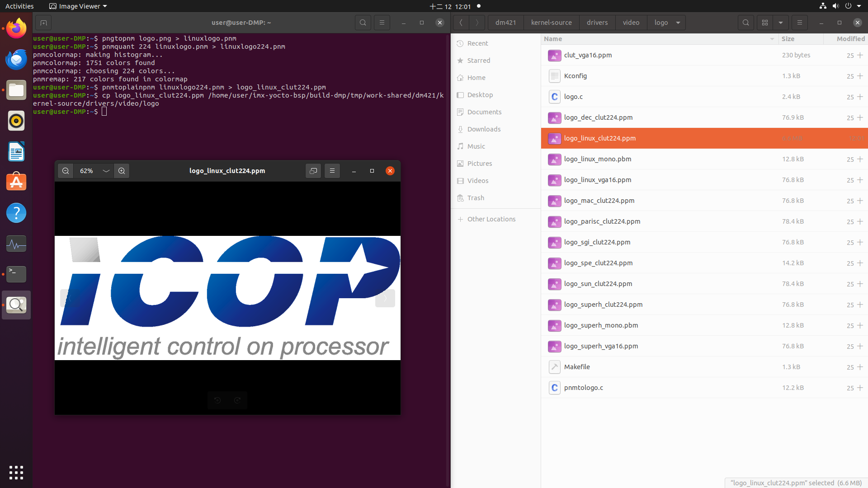
Task: Show next image with right arrow
Action: pos(385,298)
